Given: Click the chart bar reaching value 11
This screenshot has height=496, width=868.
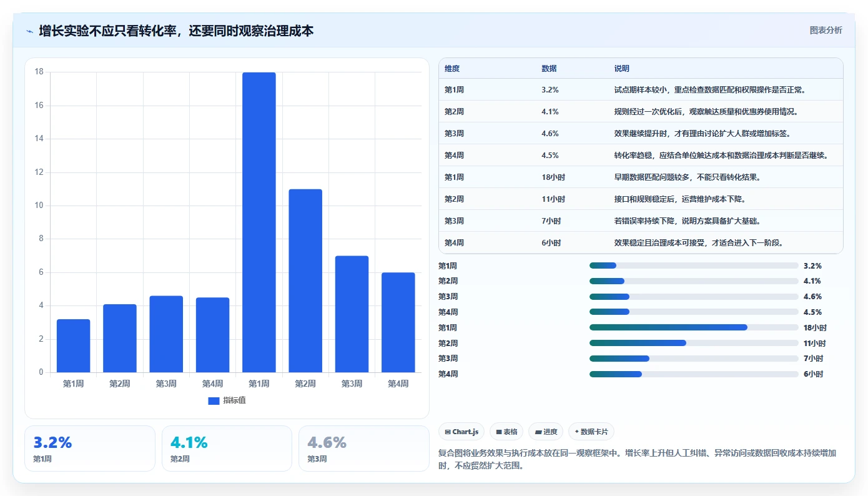Looking at the screenshot, I should (x=305, y=281).
